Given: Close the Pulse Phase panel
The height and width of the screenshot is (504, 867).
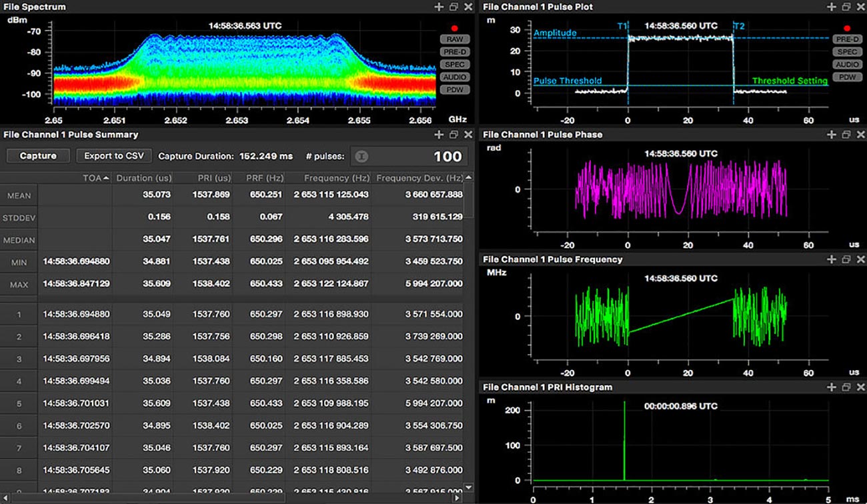Looking at the screenshot, I should [x=860, y=135].
